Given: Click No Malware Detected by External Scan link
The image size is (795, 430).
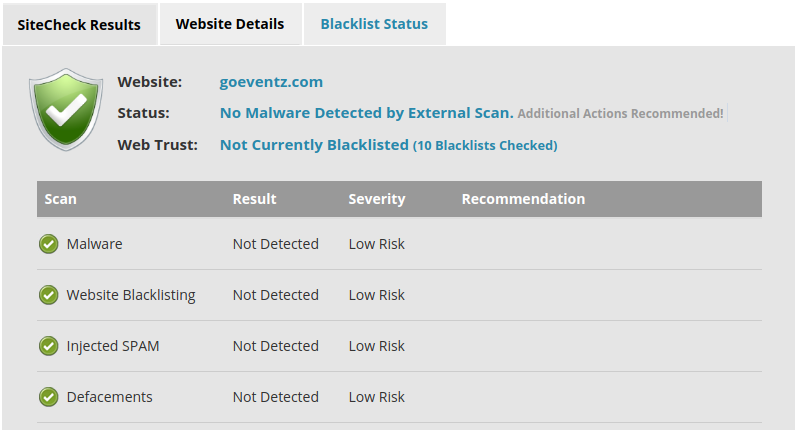Looking at the screenshot, I should click(367, 113).
